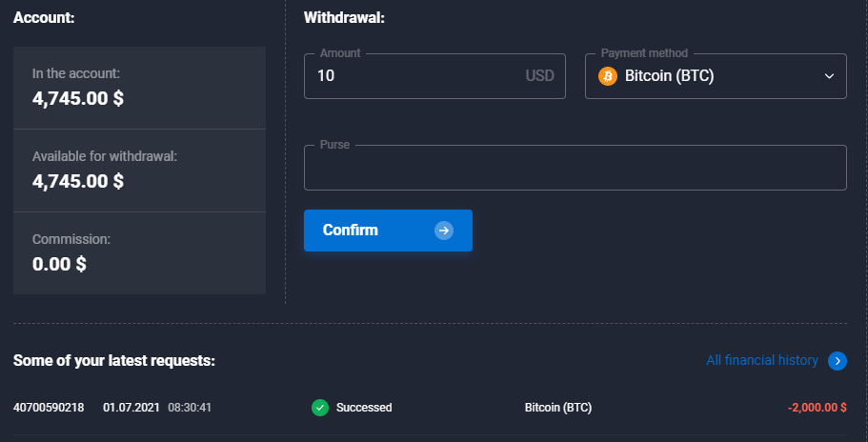Click the request time 08:30:41
Viewport: 868px width, 442px height.
[x=190, y=408]
